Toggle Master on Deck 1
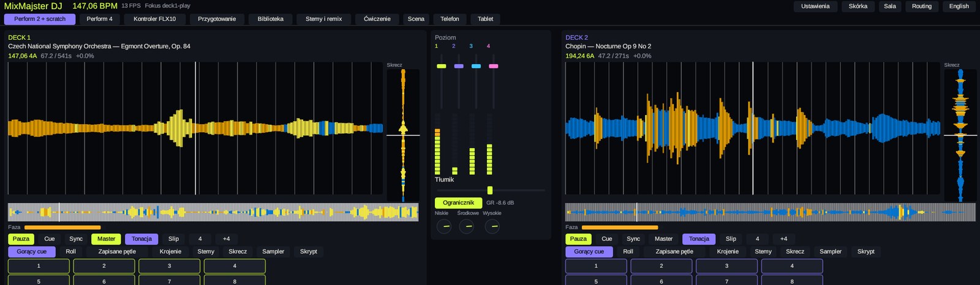The height and width of the screenshot is (285, 980). (106, 239)
